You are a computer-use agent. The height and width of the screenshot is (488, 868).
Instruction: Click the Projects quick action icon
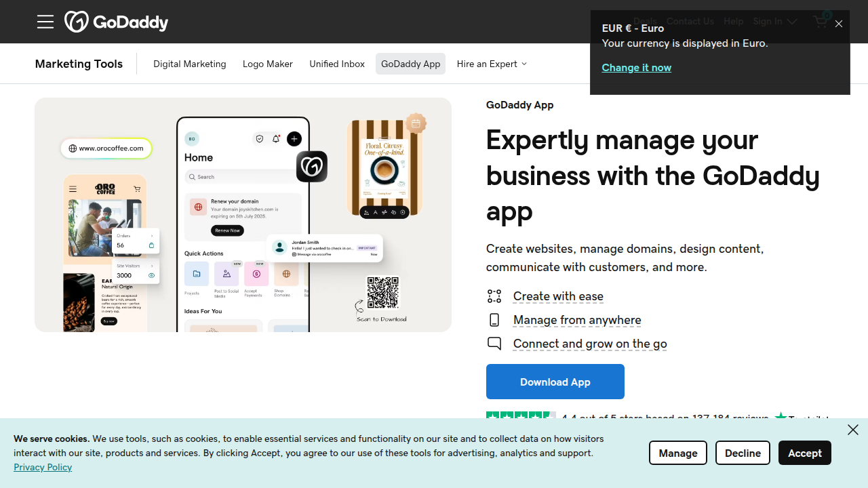click(x=196, y=274)
